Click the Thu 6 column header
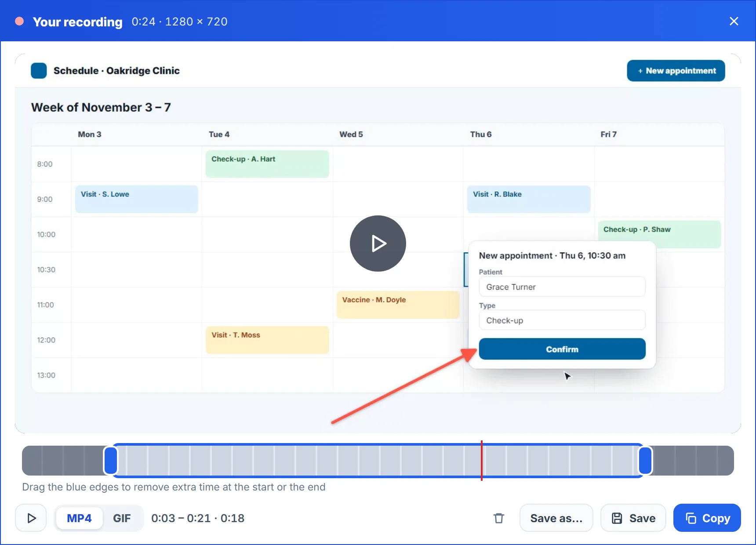 pos(480,134)
